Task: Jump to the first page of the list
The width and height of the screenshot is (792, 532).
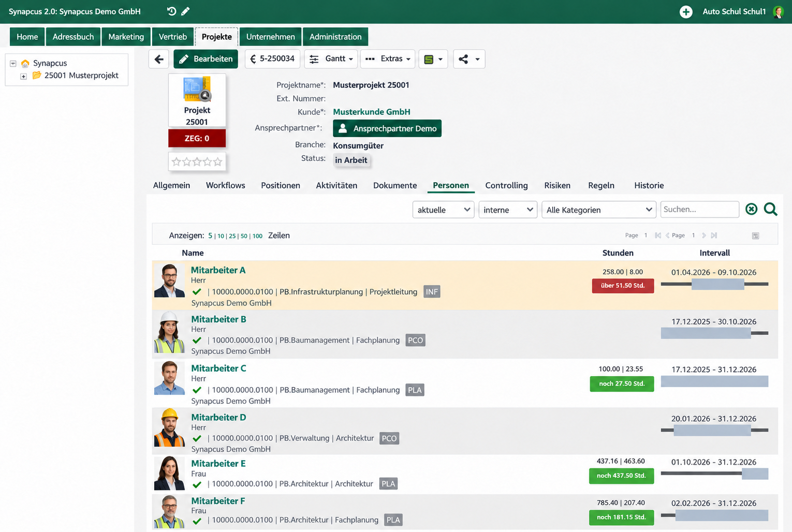Action: click(658, 235)
